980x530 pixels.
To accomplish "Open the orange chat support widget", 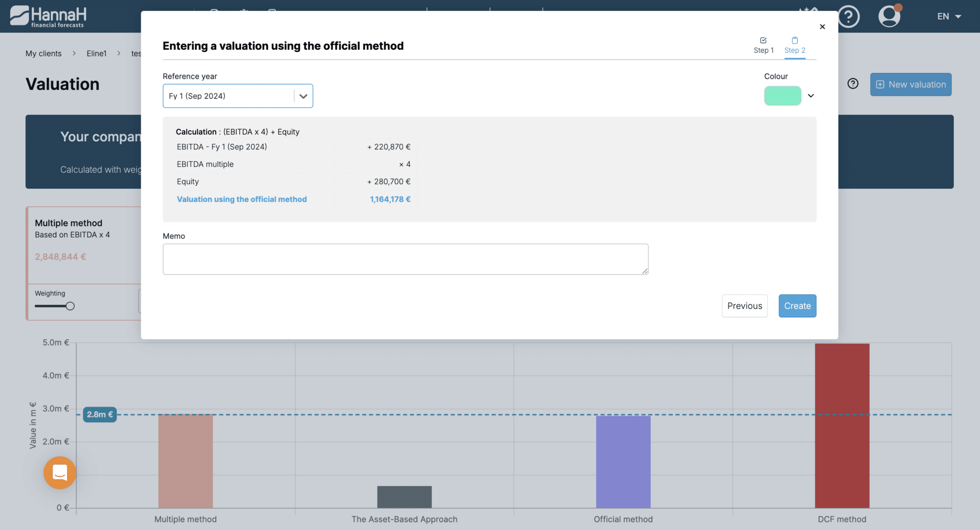I will [60, 473].
